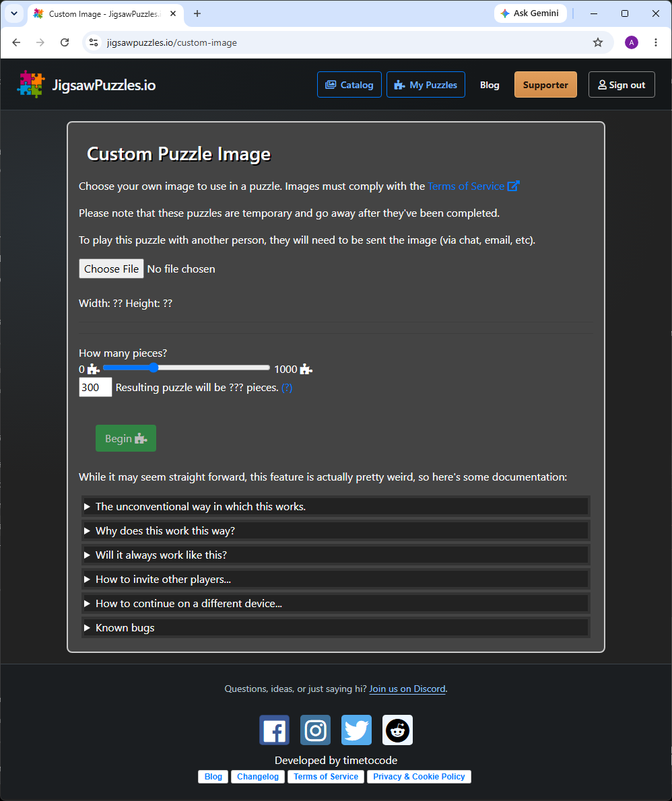The height and width of the screenshot is (801, 672).
Task: Click the 'No file chosen' text
Action: pos(181,269)
